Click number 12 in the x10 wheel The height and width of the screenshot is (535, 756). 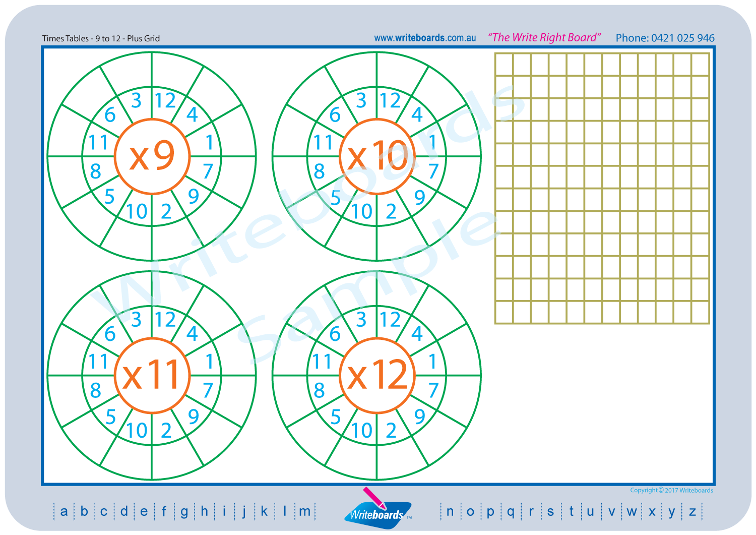coord(390,101)
